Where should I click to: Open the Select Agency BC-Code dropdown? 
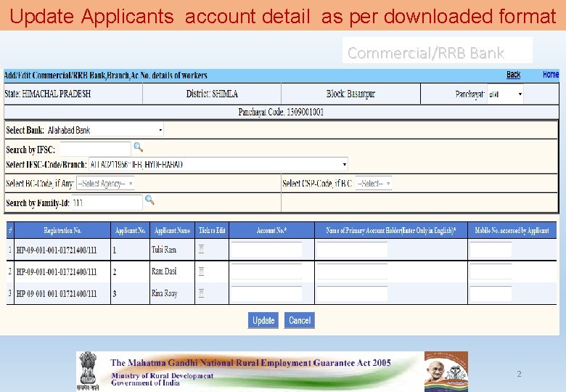[x=105, y=184]
